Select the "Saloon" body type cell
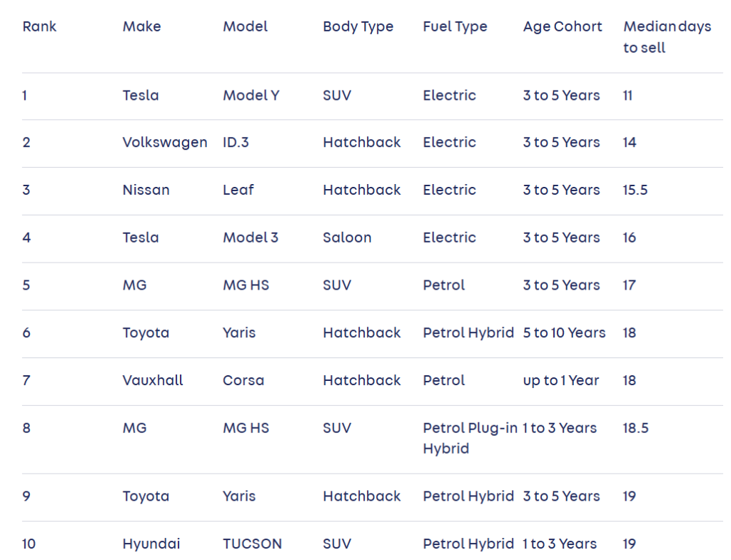 click(x=347, y=238)
